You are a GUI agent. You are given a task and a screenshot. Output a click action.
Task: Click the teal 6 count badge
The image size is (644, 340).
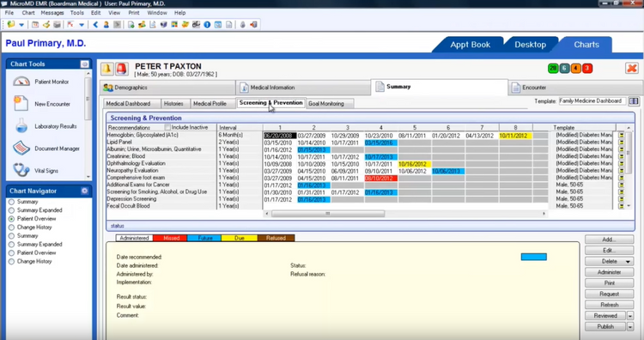point(564,68)
